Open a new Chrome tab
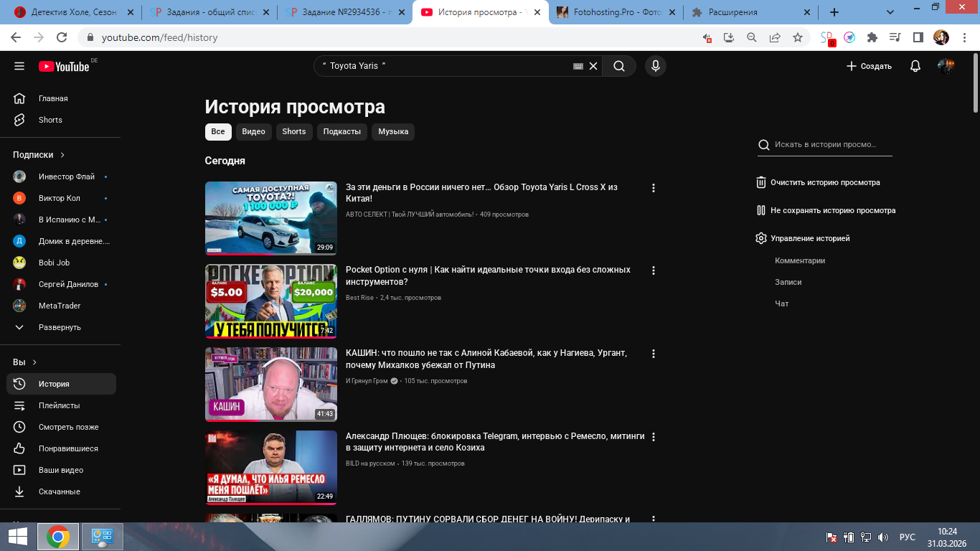The image size is (980, 551). tap(834, 12)
